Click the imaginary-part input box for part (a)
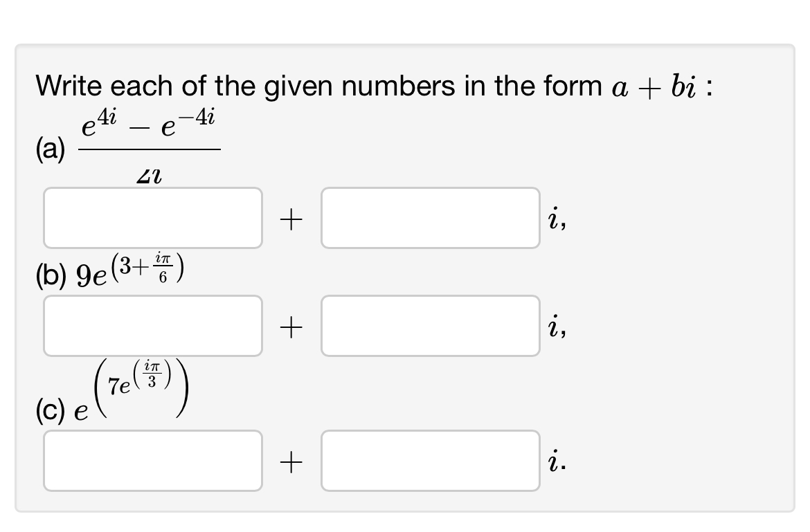Viewport: 810px width, 532px height. tap(429, 217)
